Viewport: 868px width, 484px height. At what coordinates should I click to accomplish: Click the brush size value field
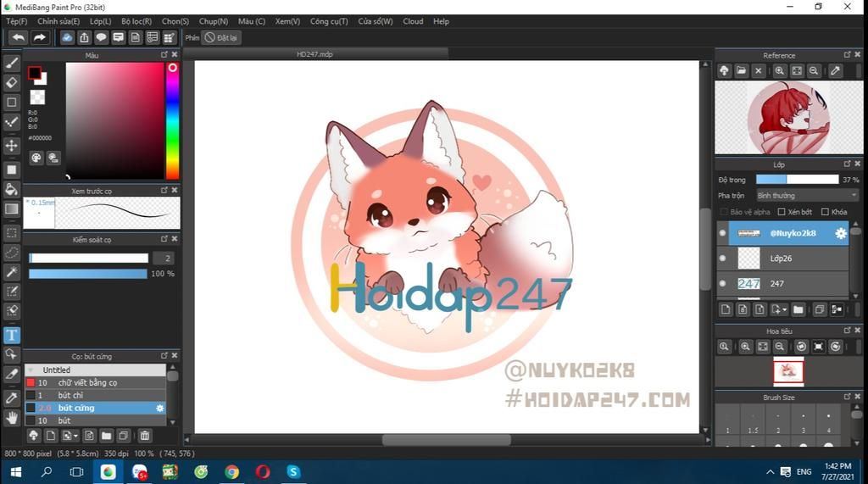[165, 258]
